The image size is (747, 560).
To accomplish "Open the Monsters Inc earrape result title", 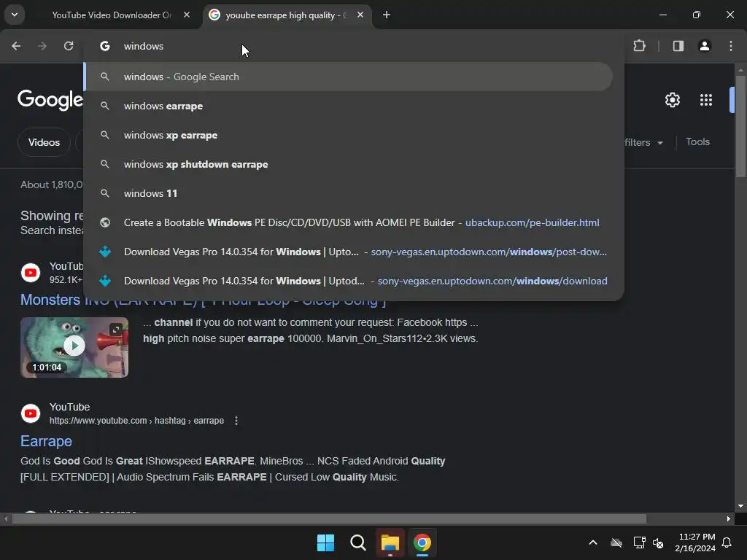I will tap(203, 300).
